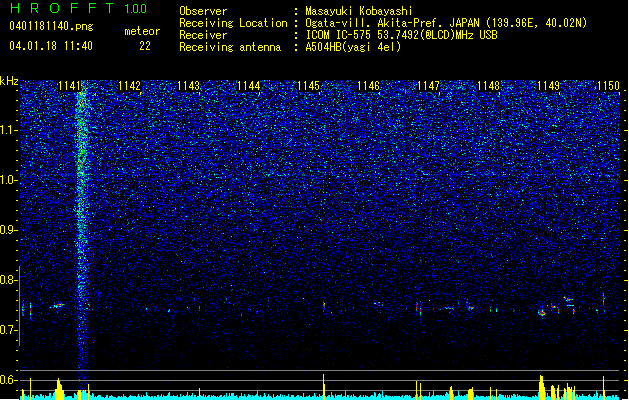Click the 0.8 kHz frequency tick label
Viewport: 629px width, 400px height.
click(x=8, y=280)
